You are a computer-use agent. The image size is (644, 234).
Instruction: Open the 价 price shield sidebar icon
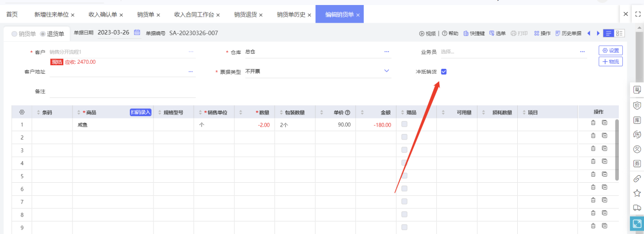point(636,105)
